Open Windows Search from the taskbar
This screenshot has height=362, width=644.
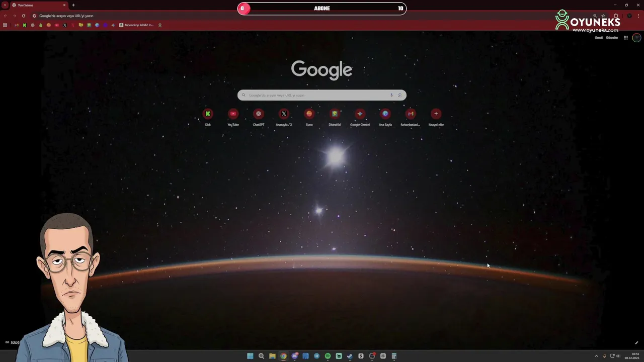pos(261,356)
